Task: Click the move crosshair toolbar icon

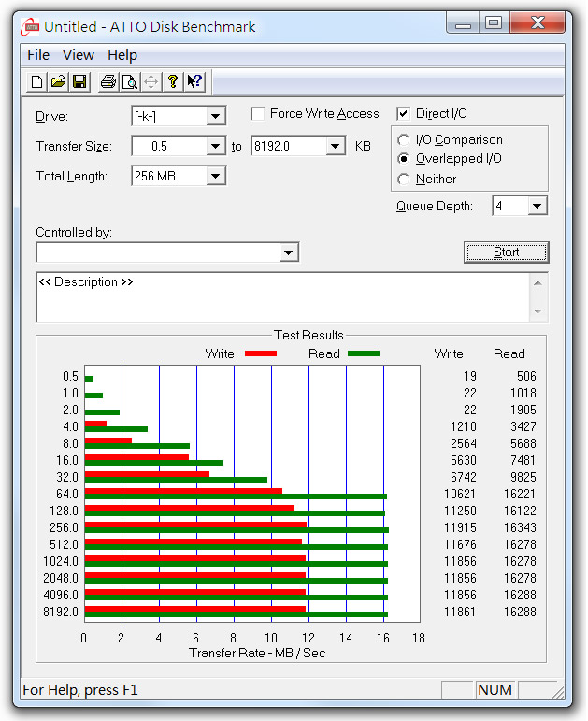Action: click(x=151, y=82)
